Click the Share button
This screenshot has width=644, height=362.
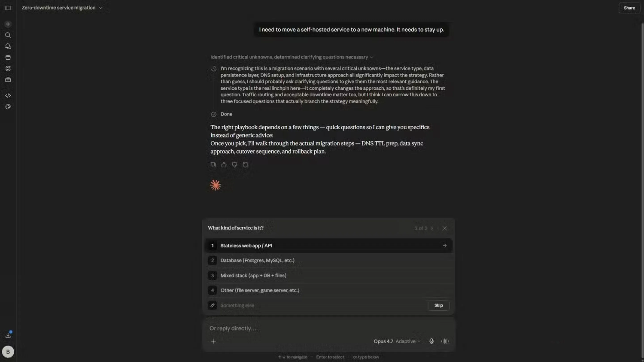pyautogui.click(x=629, y=8)
